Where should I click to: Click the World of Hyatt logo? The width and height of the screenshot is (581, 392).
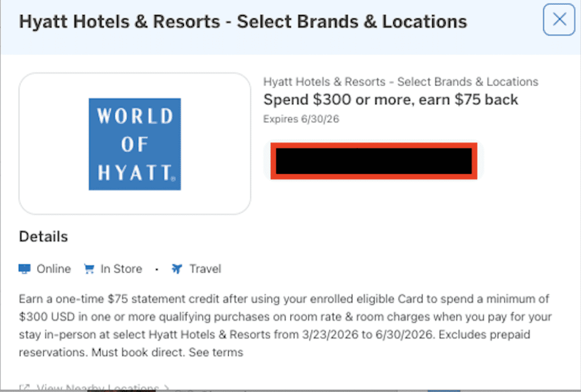click(x=134, y=144)
